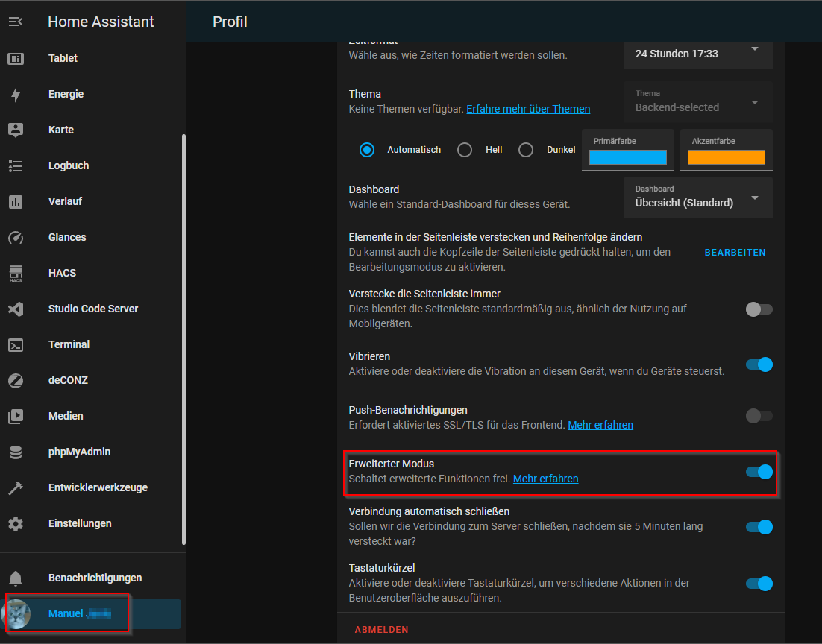
Task: Click Home Assistant title
Action: point(101,22)
